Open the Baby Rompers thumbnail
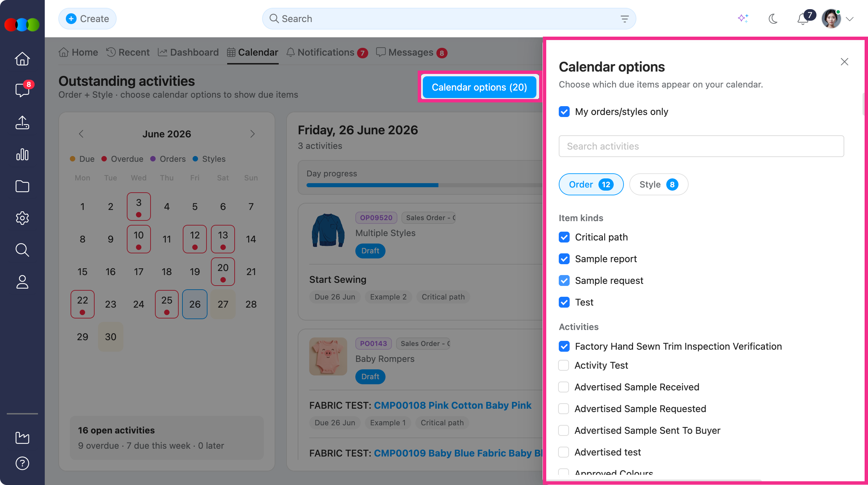This screenshot has height=485, width=868. (328, 356)
